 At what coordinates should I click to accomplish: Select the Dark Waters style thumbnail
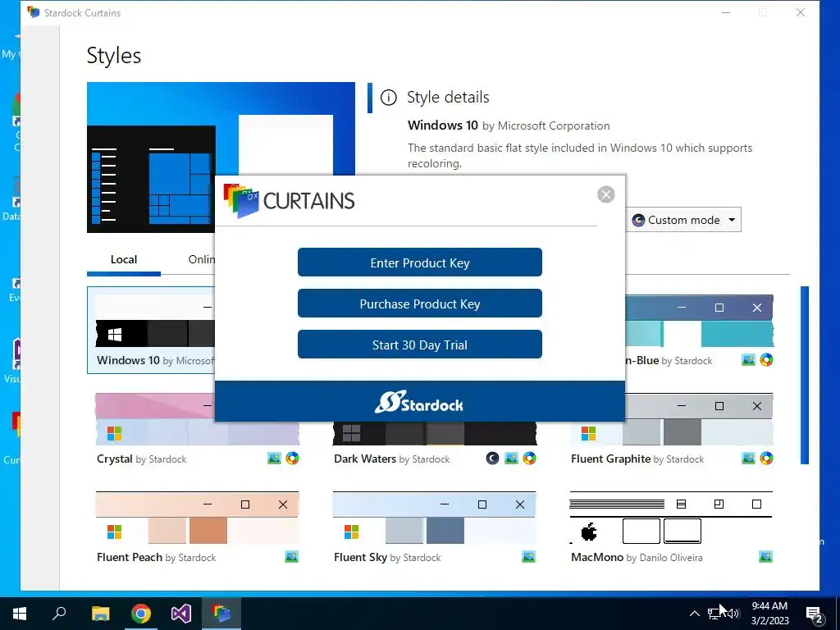tap(435, 433)
